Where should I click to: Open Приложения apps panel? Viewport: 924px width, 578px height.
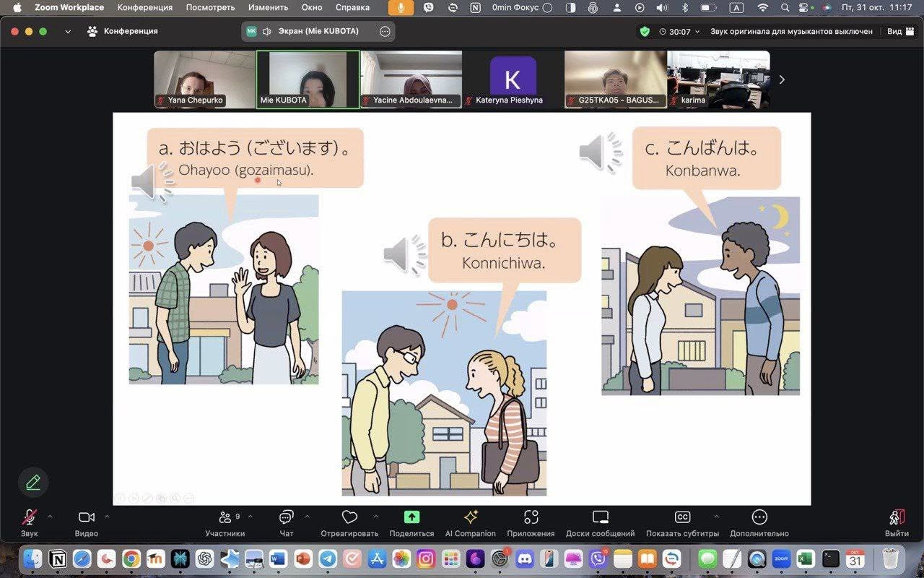(x=531, y=517)
